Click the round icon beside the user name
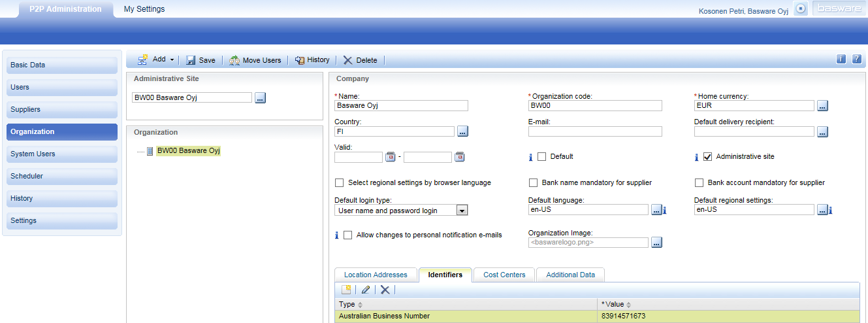Screen dimensions: 868x323 point(801,9)
